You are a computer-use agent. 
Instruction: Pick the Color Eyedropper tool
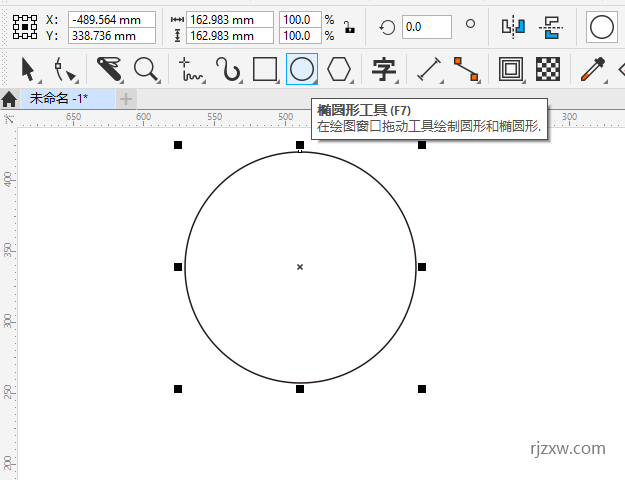pyautogui.click(x=594, y=69)
